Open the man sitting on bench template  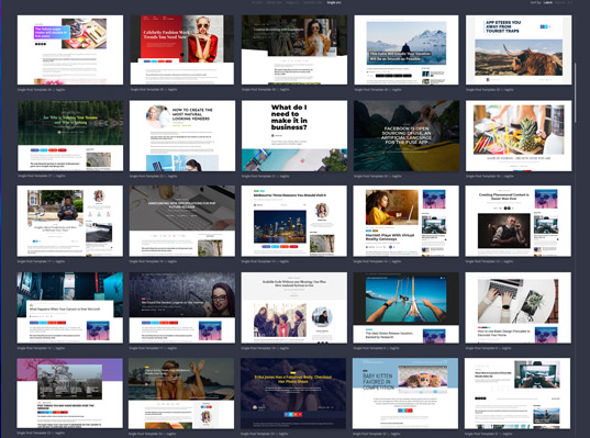point(70,221)
